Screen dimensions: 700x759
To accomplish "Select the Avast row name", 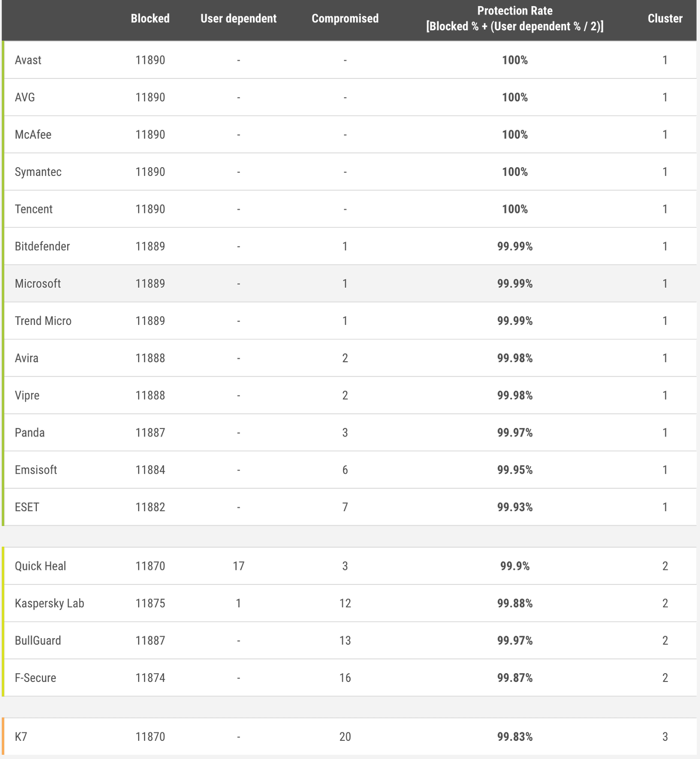I will [28, 60].
